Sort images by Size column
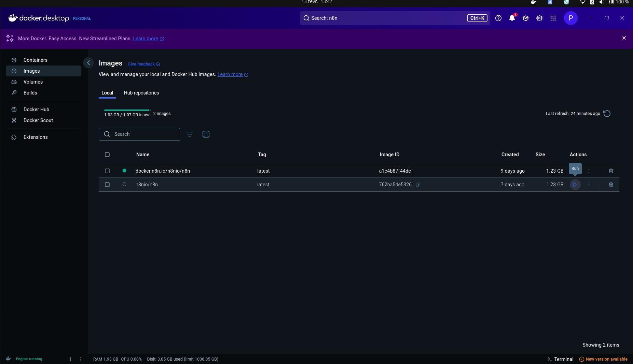Image resolution: width=633 pixels, height=364 pixels. pos(540,155)
